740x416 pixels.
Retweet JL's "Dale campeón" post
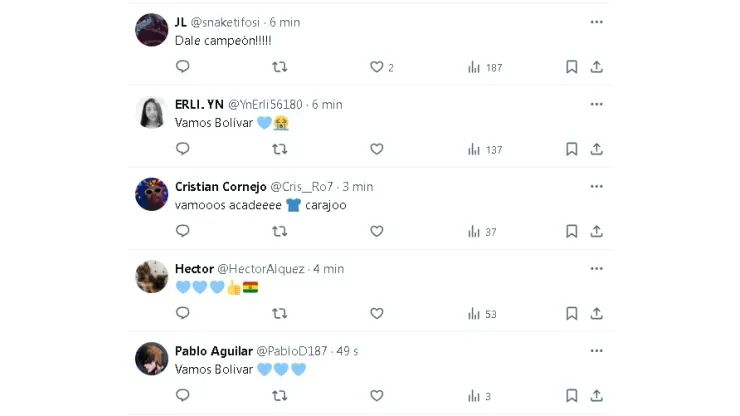280,67
